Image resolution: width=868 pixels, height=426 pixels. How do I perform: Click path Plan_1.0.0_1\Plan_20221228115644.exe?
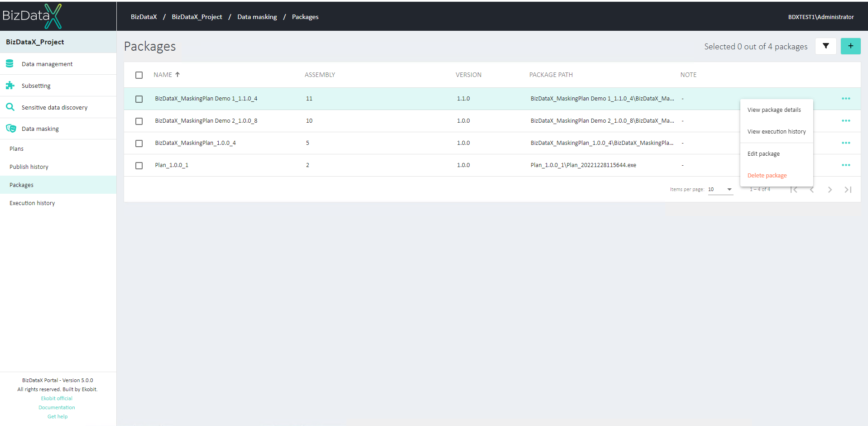pyautogui.click(x=583, y=165)
